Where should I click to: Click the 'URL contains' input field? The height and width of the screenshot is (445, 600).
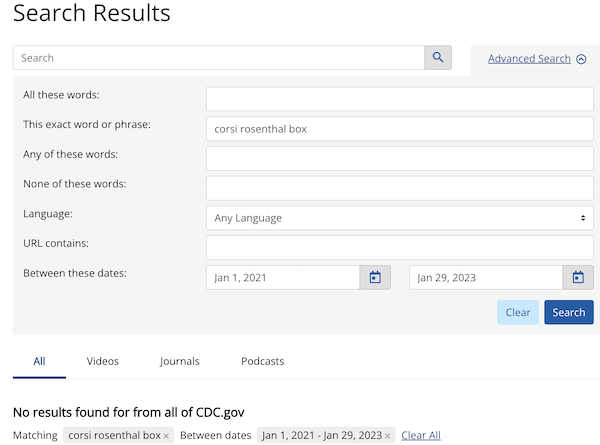[400, 248]
